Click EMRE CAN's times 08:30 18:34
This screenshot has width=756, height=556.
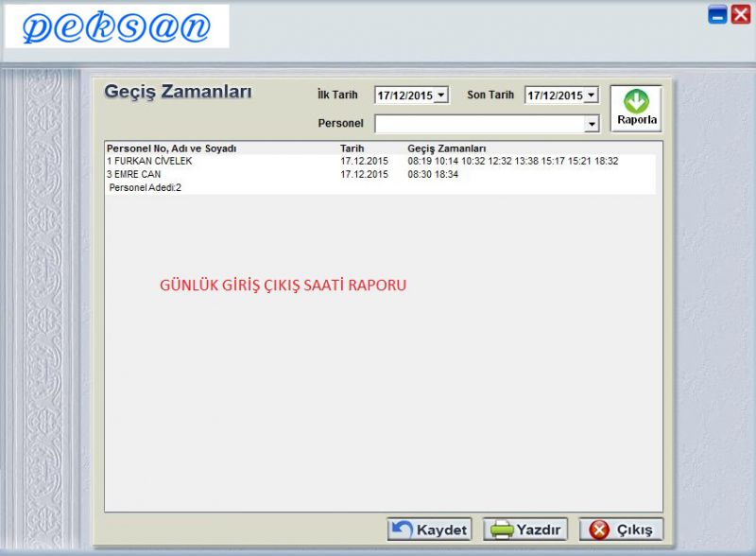click(433, 174)
